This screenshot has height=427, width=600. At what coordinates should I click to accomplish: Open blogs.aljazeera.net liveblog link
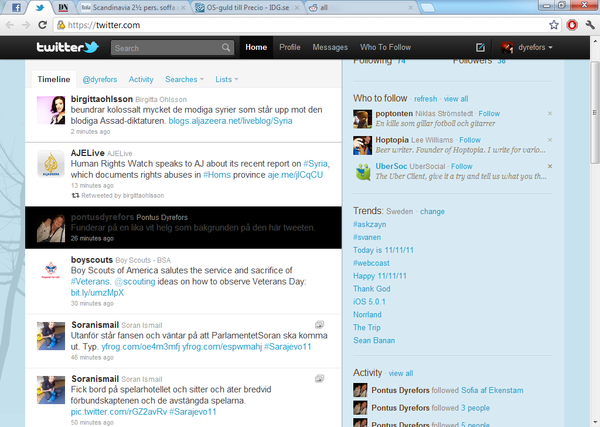coord(230,121)
